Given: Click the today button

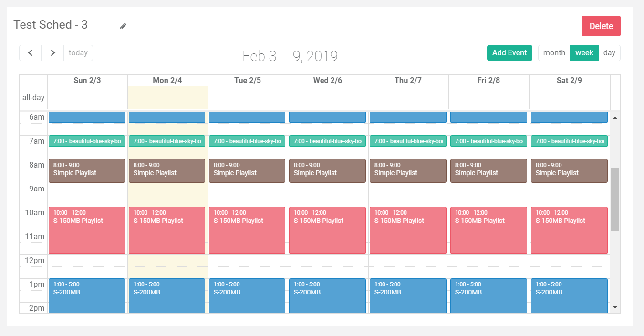Looking at the screenshot, I should point(78,52).
